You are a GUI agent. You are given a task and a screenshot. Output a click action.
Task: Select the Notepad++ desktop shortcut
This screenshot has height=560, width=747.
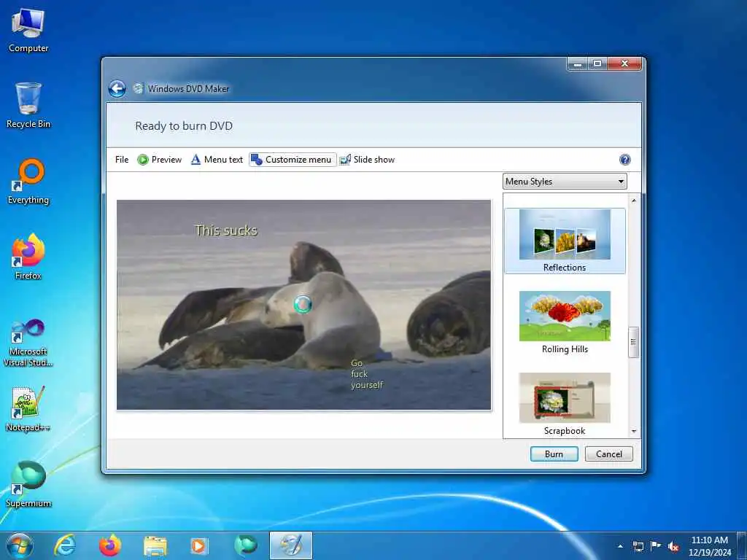28,410
